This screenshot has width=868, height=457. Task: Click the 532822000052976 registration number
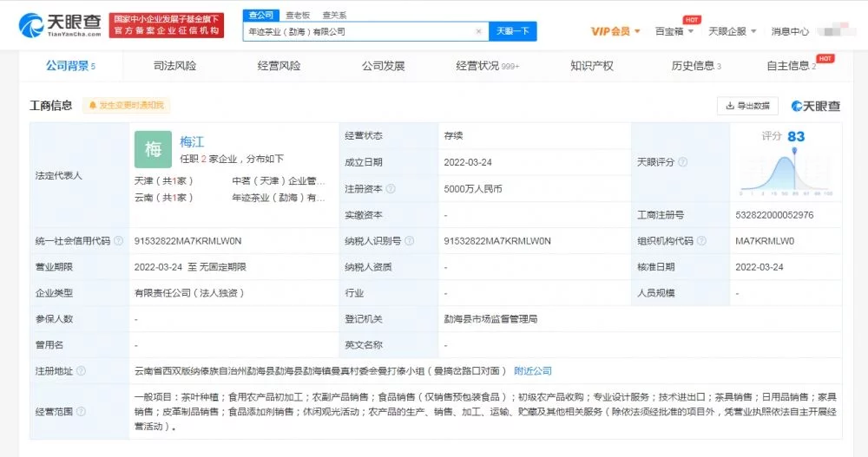[x=774, y=215]
